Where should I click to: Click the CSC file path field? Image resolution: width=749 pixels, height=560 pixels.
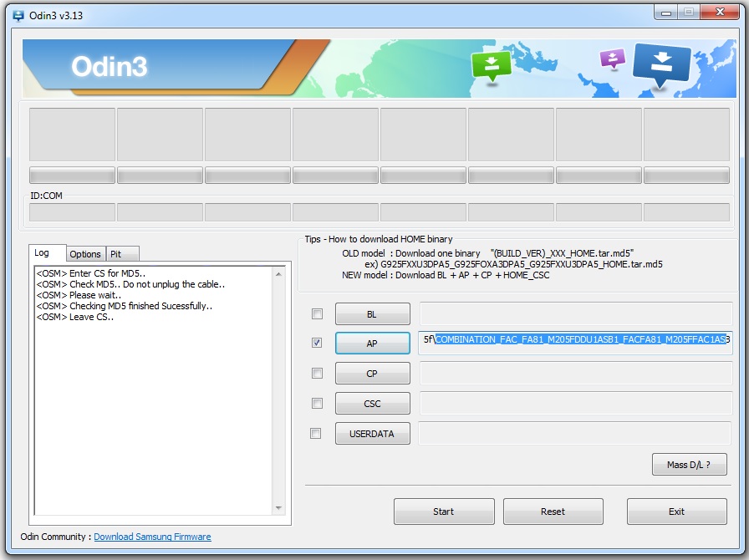pos(576,403)
